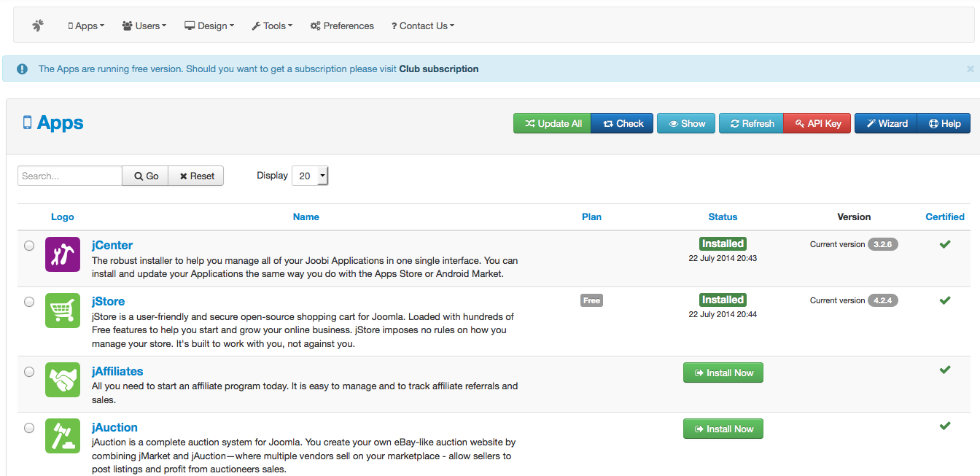980x476 pixels.
Task: Click the jCenter wrench logo icon
Action: (63, 254)
